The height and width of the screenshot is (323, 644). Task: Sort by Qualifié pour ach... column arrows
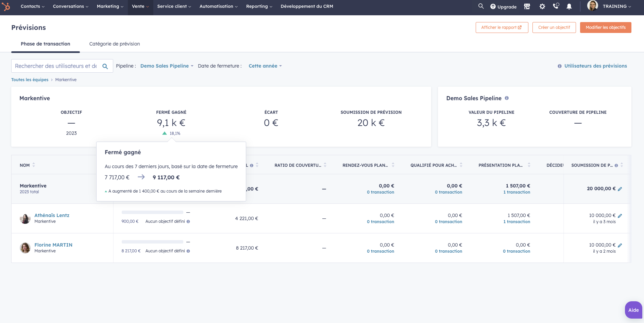[x=461, y=165]
